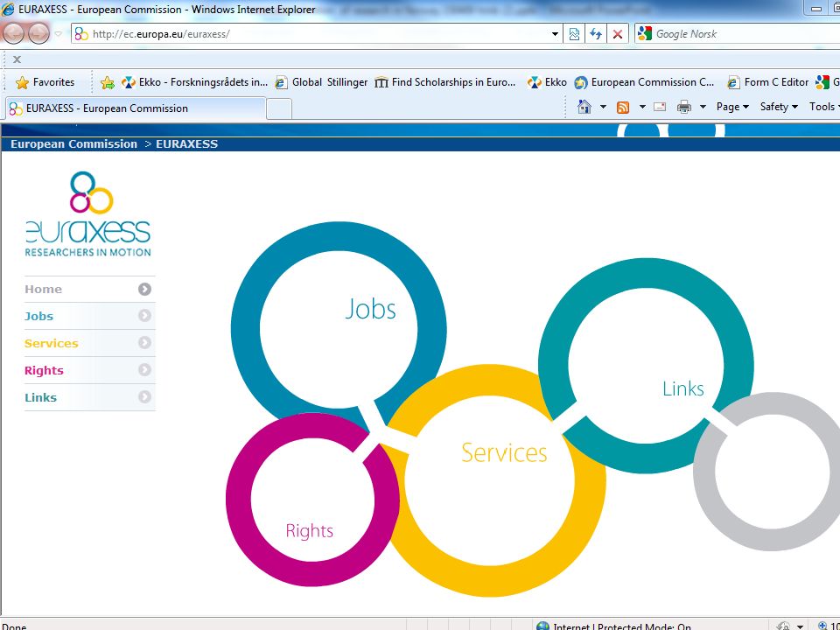840x630 pixels.
Task: Open the Global Stillinger favorite
Action: pos(321,82)
